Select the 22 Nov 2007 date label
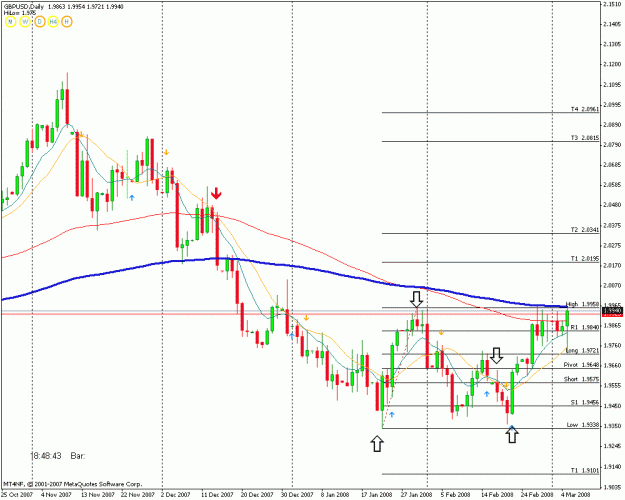Viewport: 625px width, 500px height. click(x=138, y=494)
